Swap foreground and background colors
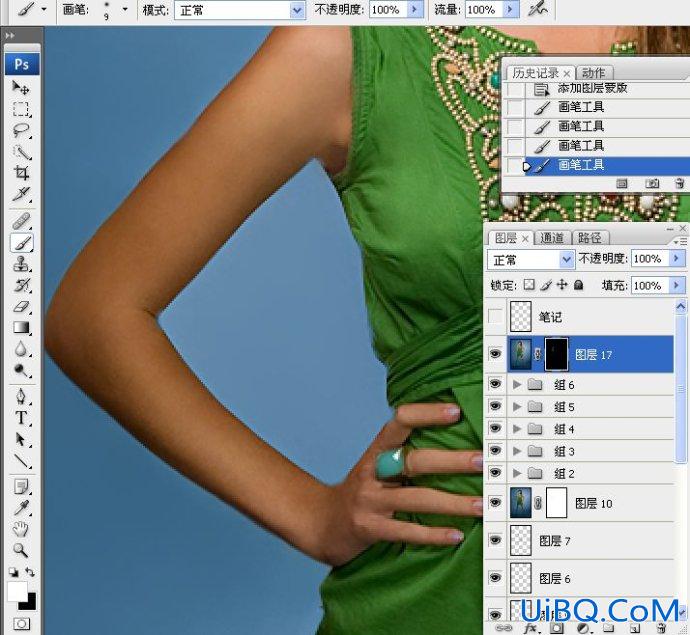Viewport: 690px width, 635px height. (x=30, y=572)
